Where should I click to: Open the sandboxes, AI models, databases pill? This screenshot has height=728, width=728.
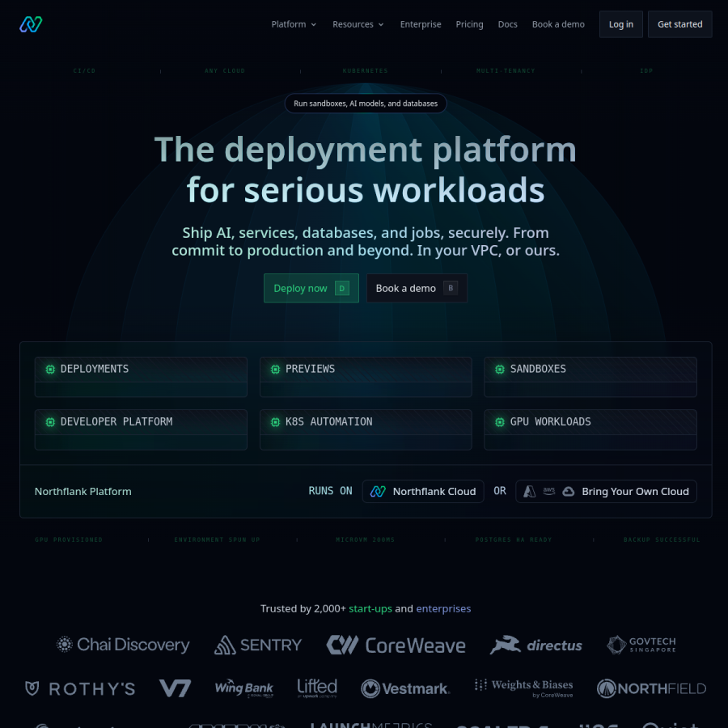pos(366,104)
